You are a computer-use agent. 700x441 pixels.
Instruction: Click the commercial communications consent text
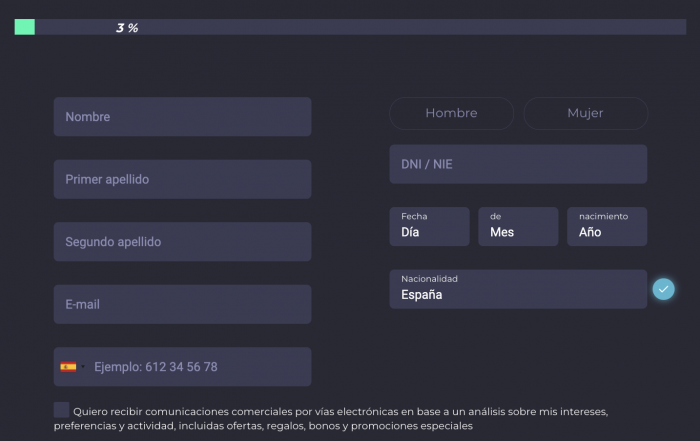click(x=331, y=419)
